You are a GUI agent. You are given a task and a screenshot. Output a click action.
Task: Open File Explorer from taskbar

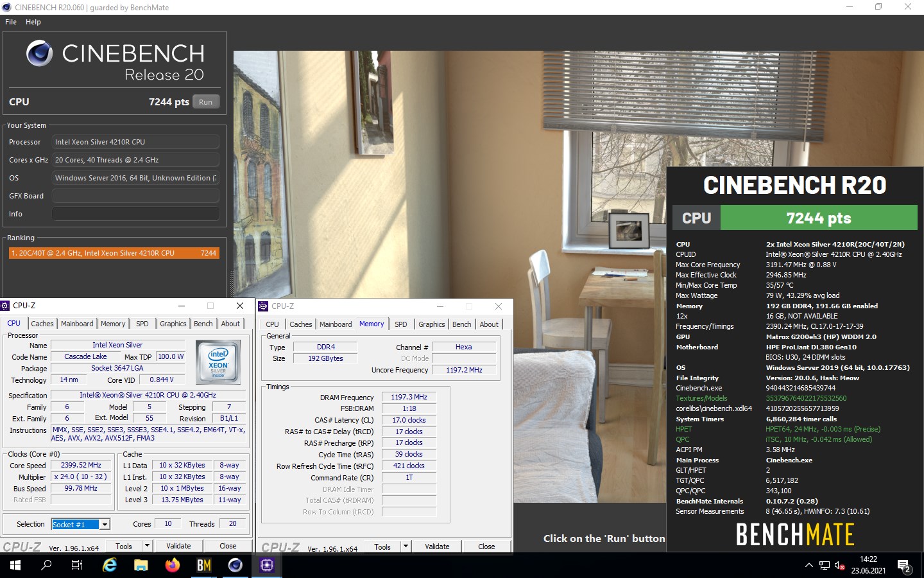coord(141,565)
